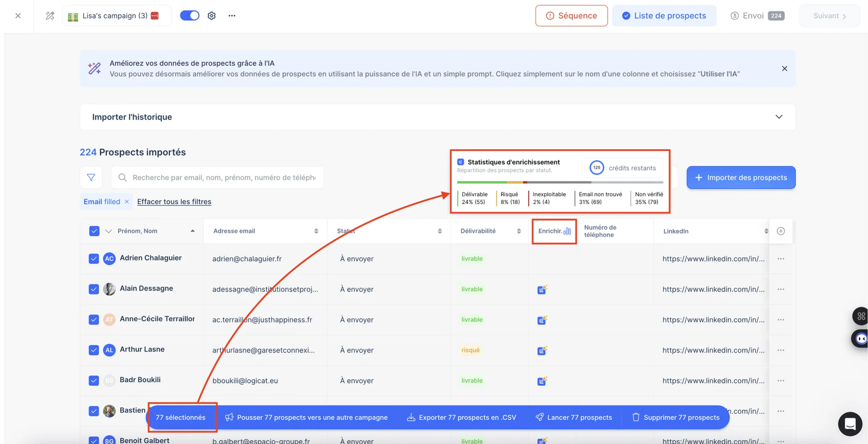This screenshot has height=444, width=868.
Task: Click the magic wand edit icon beside campaign name
Action: tap(50, 16)
